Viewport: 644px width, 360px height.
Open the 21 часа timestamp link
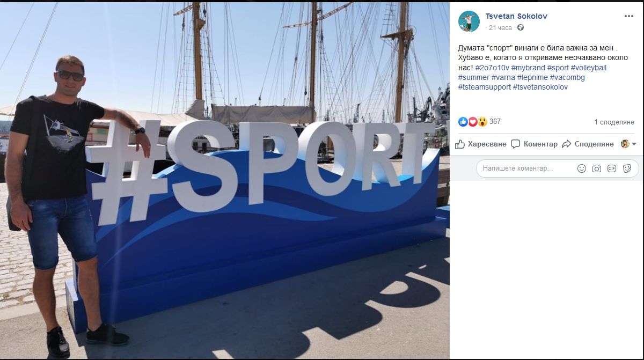[x=500, y=27]
